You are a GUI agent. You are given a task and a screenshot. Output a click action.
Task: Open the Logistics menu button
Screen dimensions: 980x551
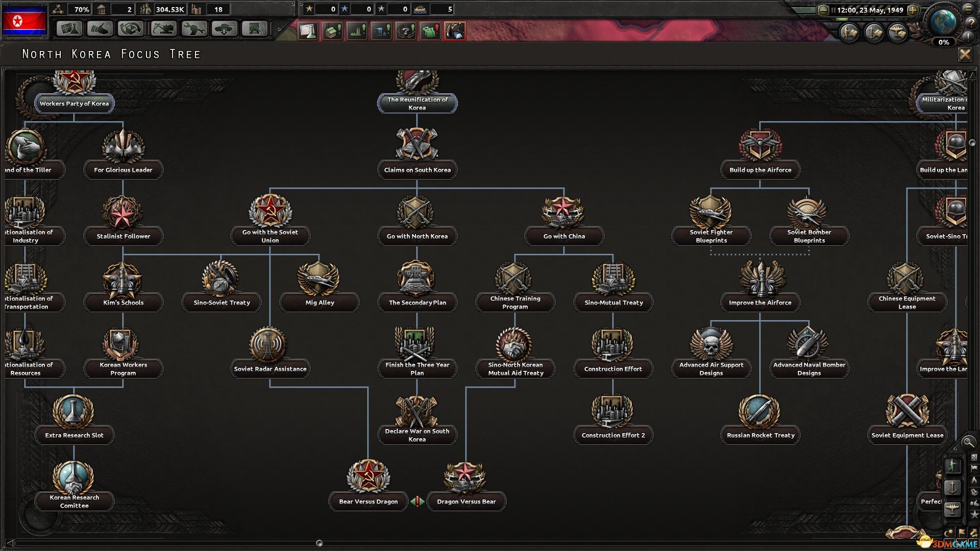[x=255, y=29]
